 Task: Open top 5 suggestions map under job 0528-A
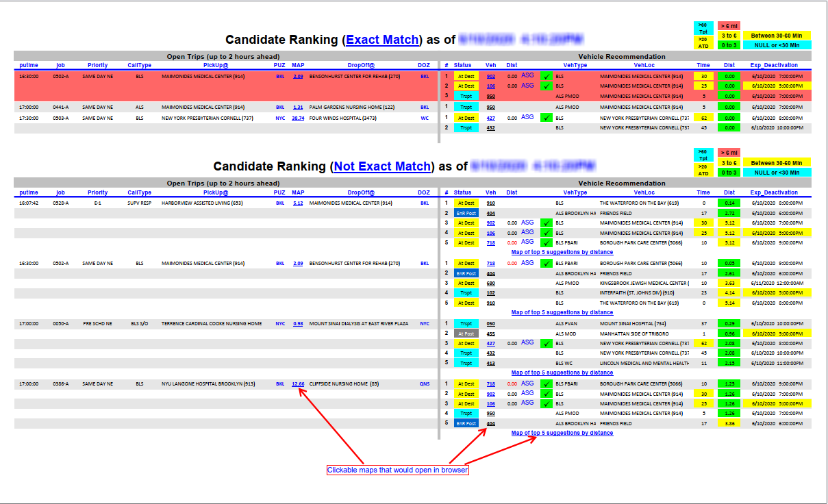click(x=562, y=252)
